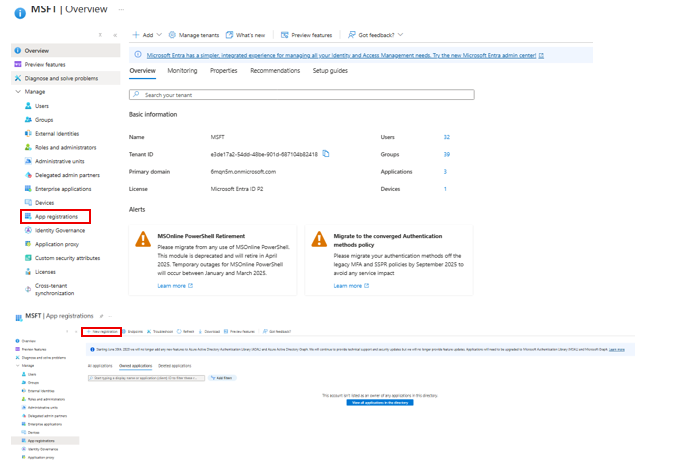Collapse the Overview page sidebar using the double chevron
Image resolution: width=680 pixels, height=468 pixels.
(x=115, y=35)
